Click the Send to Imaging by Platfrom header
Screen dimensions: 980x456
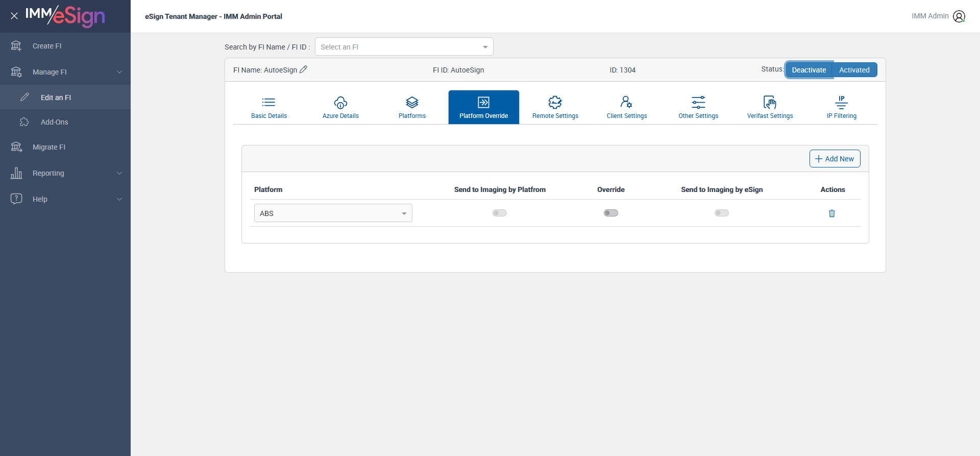pyautogui.click(x=500, y=189)
